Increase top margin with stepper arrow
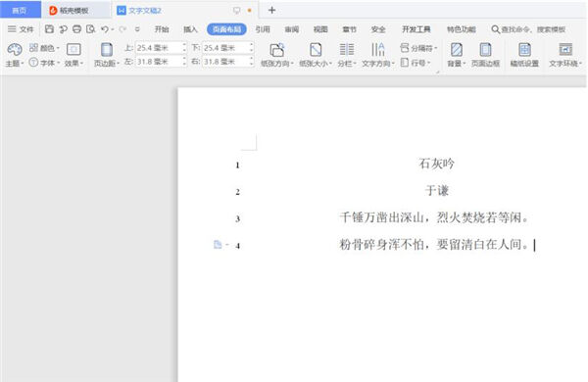 [x=184, y=45]
